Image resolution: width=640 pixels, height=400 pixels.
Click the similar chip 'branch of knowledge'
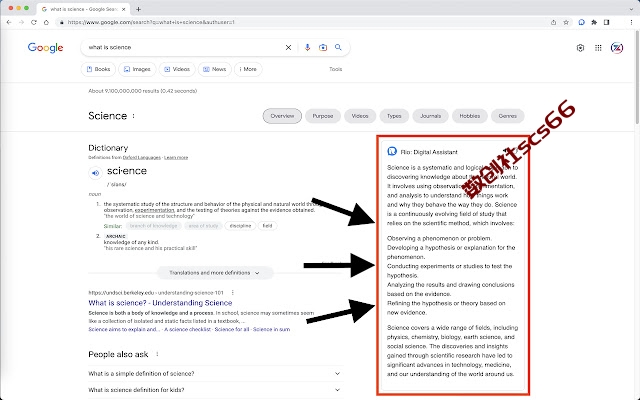153,226
